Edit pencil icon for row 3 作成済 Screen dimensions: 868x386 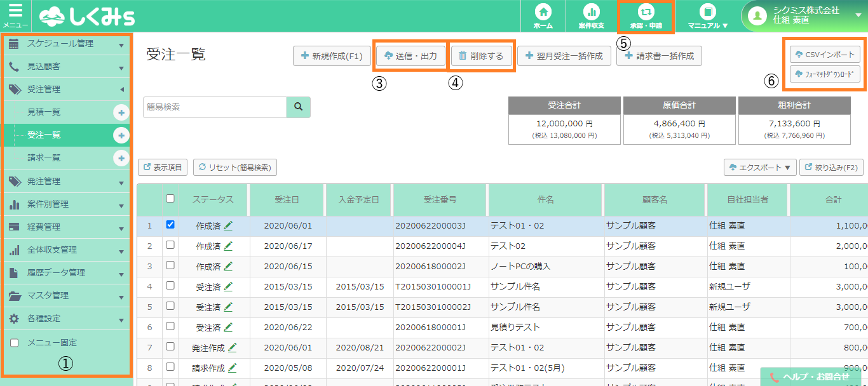click(228, 266)
